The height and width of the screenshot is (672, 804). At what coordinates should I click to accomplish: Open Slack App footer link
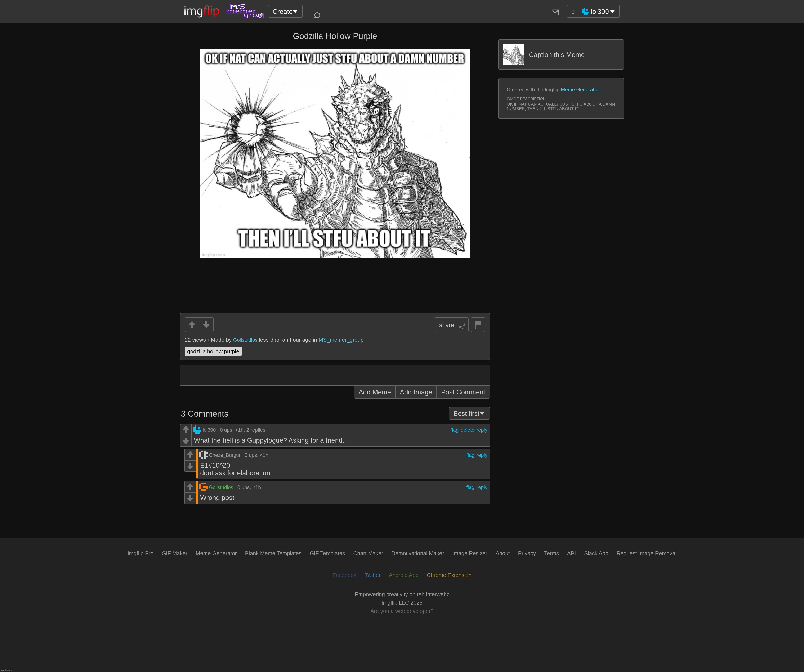[596, 553]
